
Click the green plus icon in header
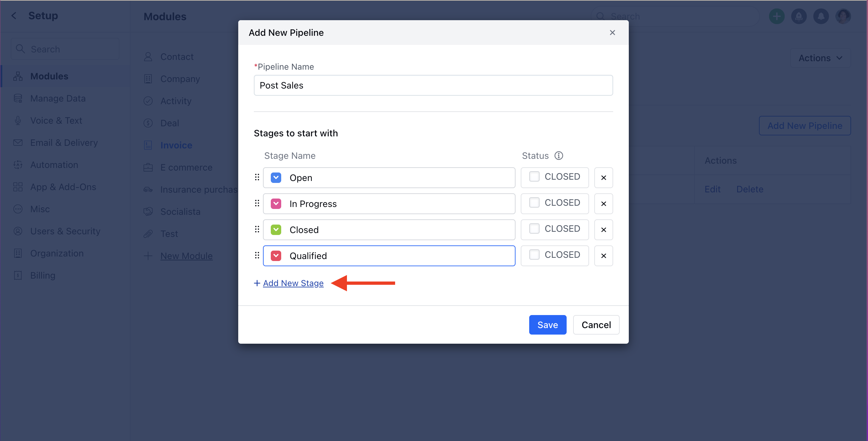(777, 16)
